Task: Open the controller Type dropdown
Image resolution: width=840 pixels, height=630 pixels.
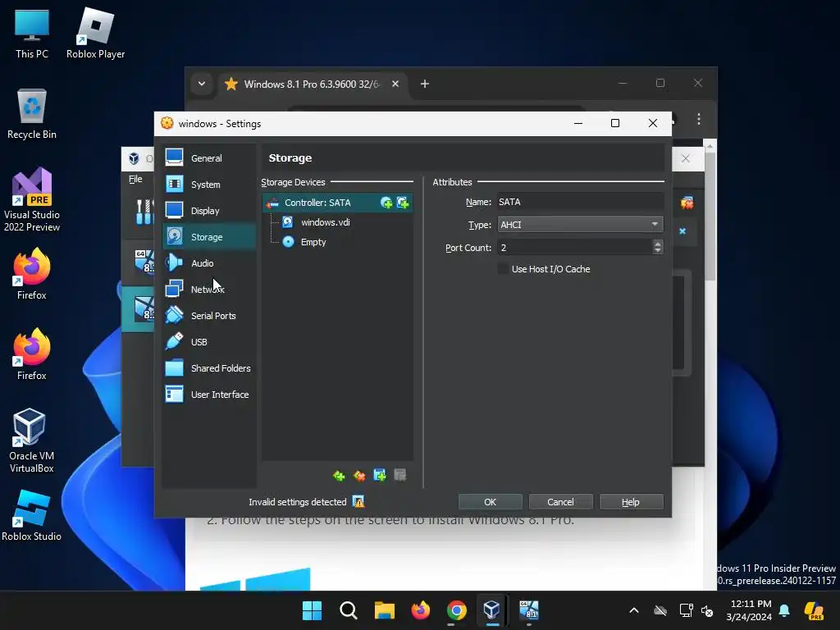Action: tap(580, 225)
